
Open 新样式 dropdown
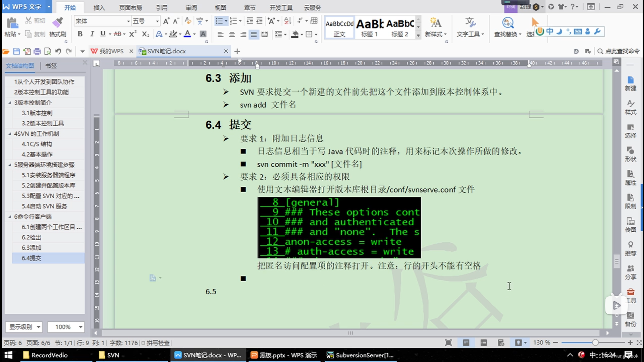tap(436, 34)
